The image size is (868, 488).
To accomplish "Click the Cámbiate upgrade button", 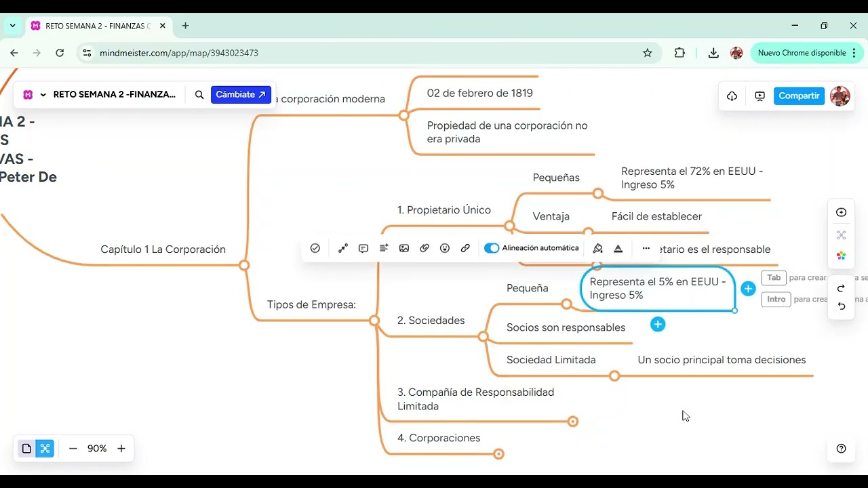I will (x=241, y=95).
